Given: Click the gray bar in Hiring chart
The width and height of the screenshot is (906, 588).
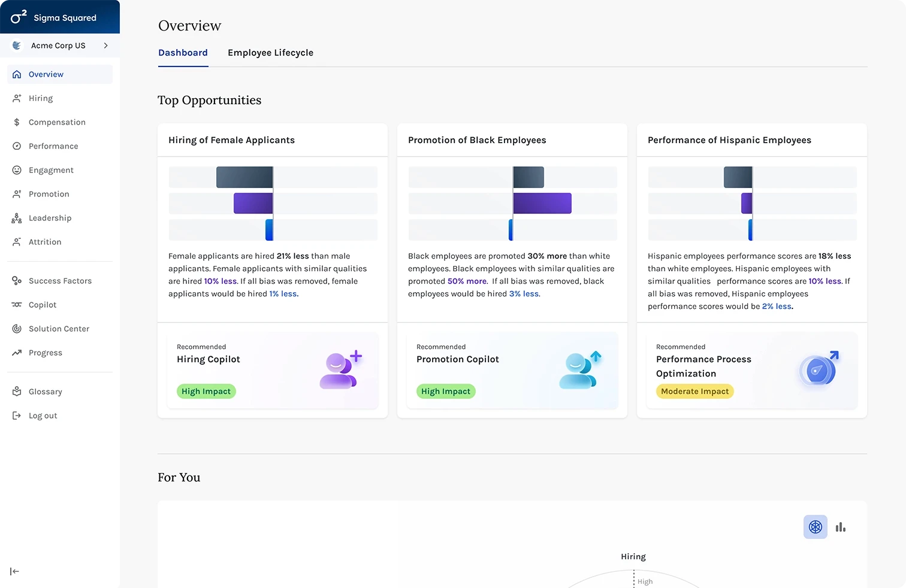Looking at the screenshot, I should point(244,177).
